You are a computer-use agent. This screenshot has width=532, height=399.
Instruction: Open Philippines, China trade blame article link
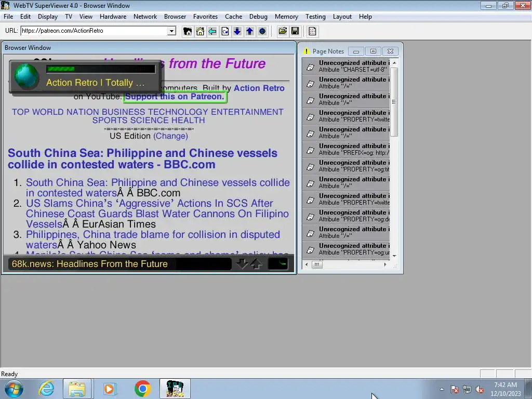point(153,240)
